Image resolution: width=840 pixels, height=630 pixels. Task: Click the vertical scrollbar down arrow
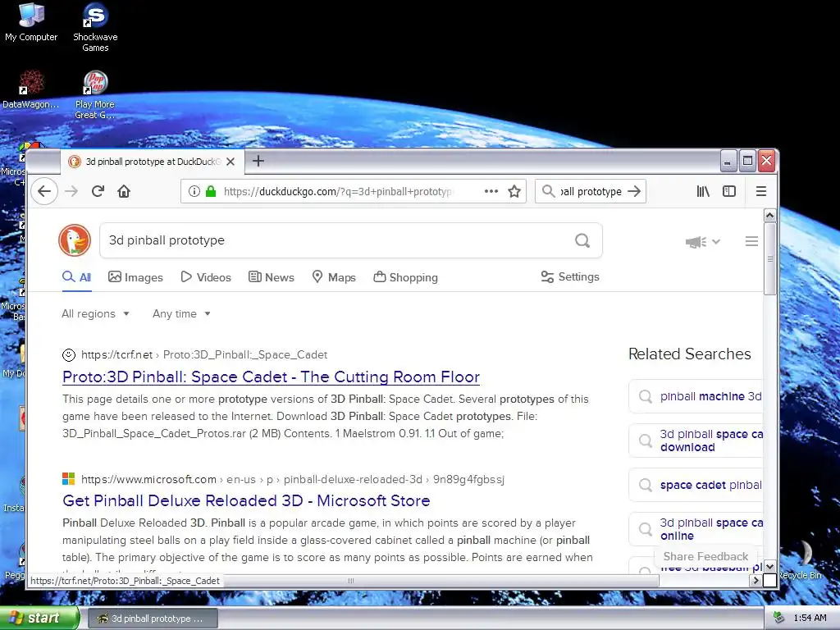[x=769, y=566]
